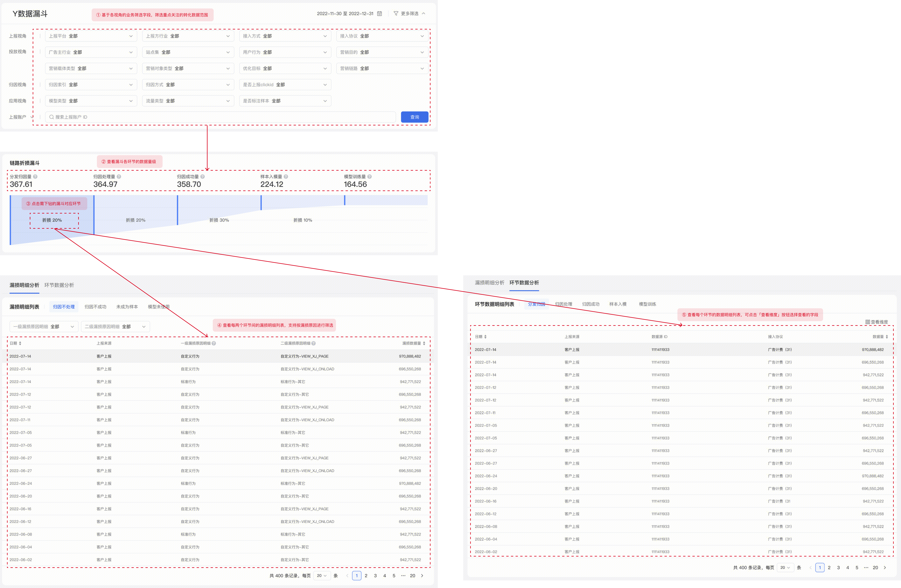Click the 折损 20% funnel segment
Viewport: 901px width, 588px height.
(x=52, y=220)
